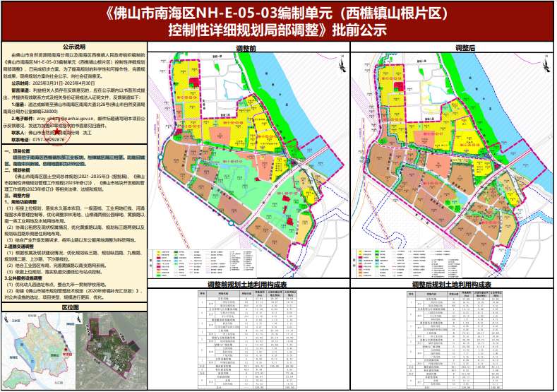Select the 二、规划依据 heading
This screenshot has height=392, width=557.
[x=18, y=170]
